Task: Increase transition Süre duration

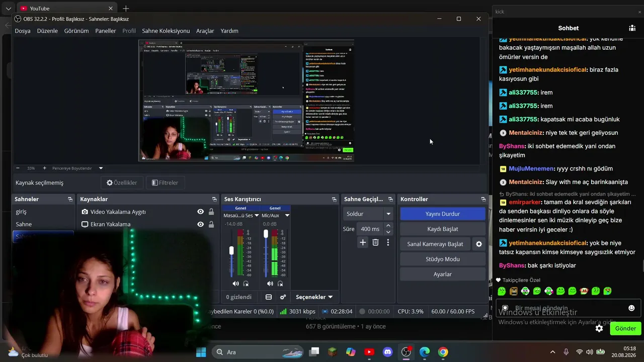Action: (x=388, y=226)
